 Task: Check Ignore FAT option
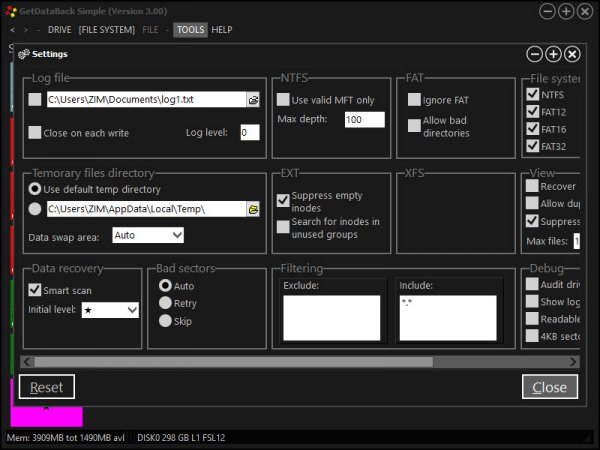point(414,99)
